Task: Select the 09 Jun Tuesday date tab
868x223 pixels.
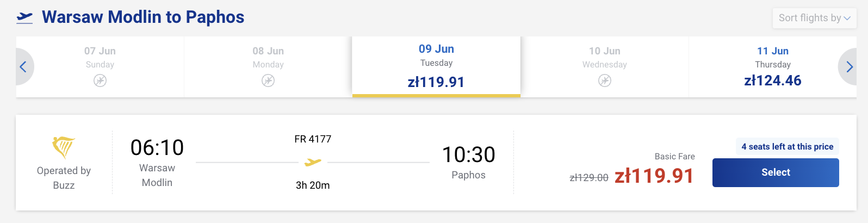Action: (x=436, y=66)
